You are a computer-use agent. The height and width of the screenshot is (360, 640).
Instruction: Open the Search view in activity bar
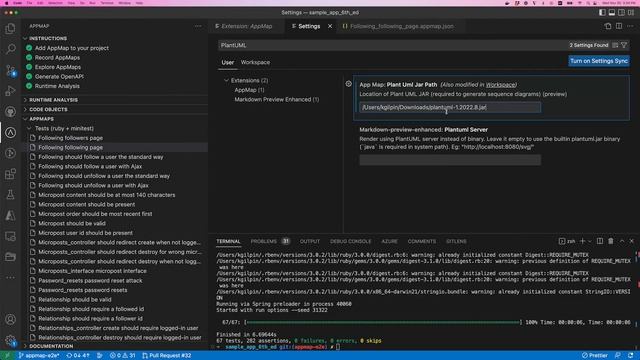10,49
